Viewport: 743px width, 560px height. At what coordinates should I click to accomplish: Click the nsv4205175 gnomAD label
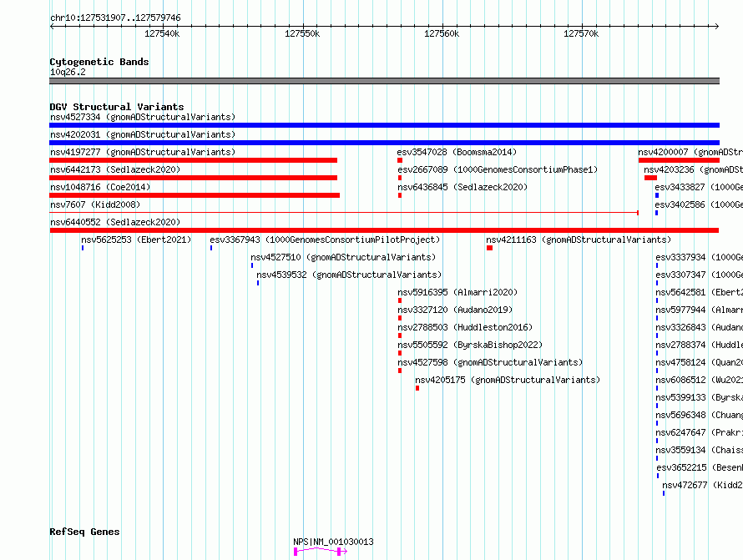tap(508, 380)
